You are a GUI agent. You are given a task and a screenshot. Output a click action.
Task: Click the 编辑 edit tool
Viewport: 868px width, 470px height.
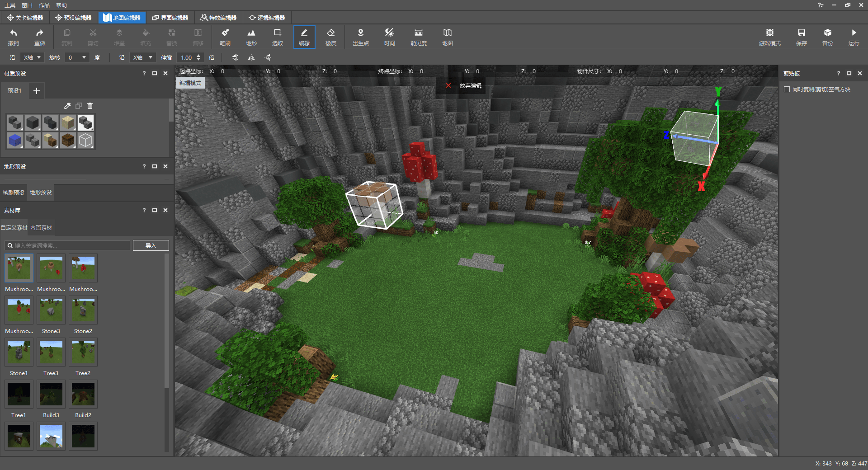304,37
